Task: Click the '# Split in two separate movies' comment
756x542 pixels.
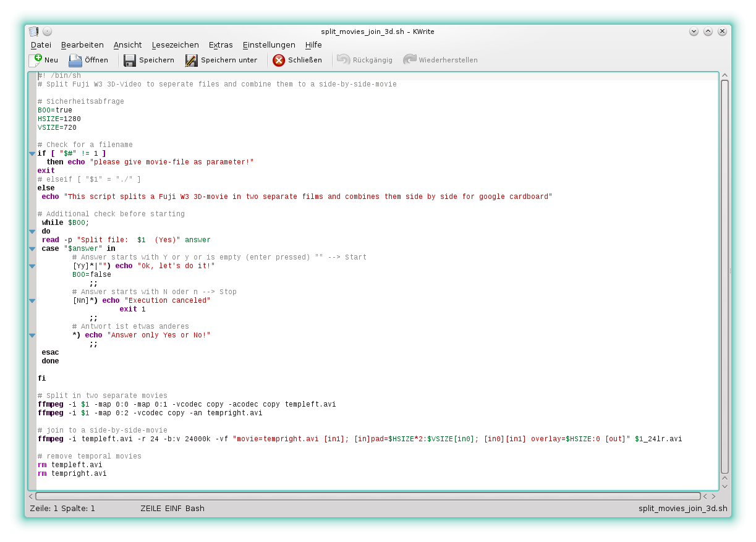Action: [103, 396]
